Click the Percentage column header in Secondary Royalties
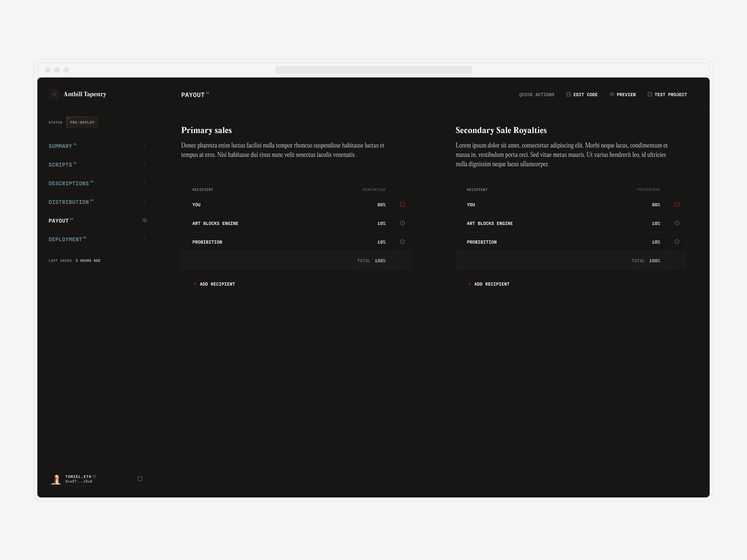This screenshot has width=747, height=560. [648, 189]
